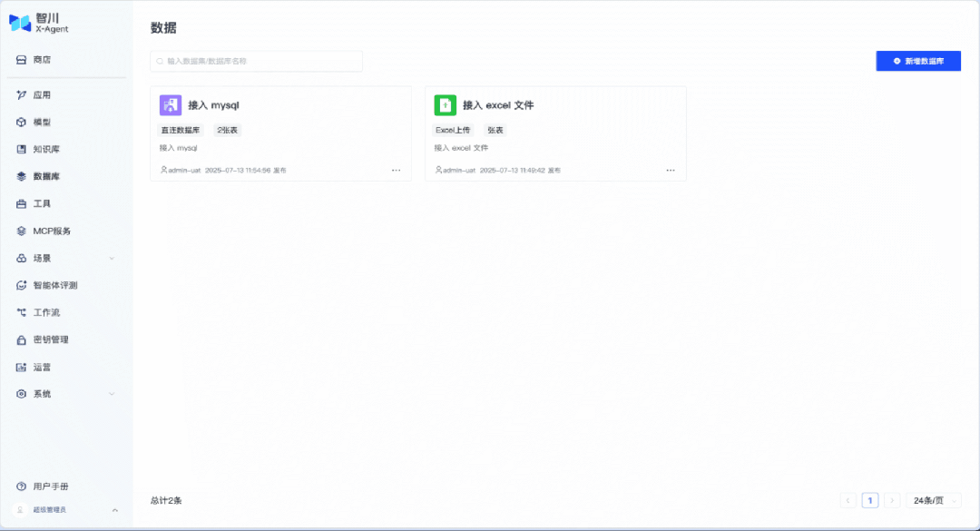Click the 工具 toolbox icon in sidebar
Screen dimensions: 980x531
point(22,204)
